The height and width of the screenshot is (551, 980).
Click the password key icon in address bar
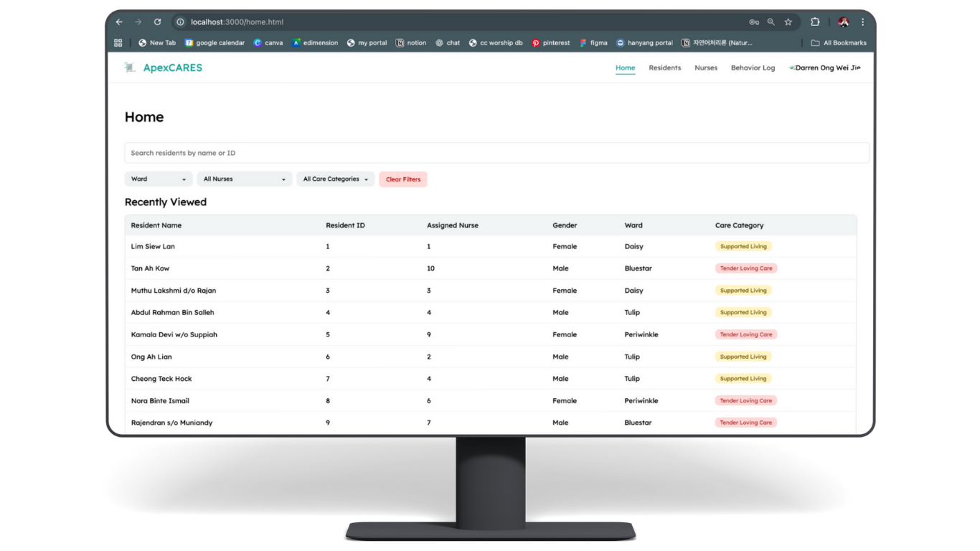753,22
